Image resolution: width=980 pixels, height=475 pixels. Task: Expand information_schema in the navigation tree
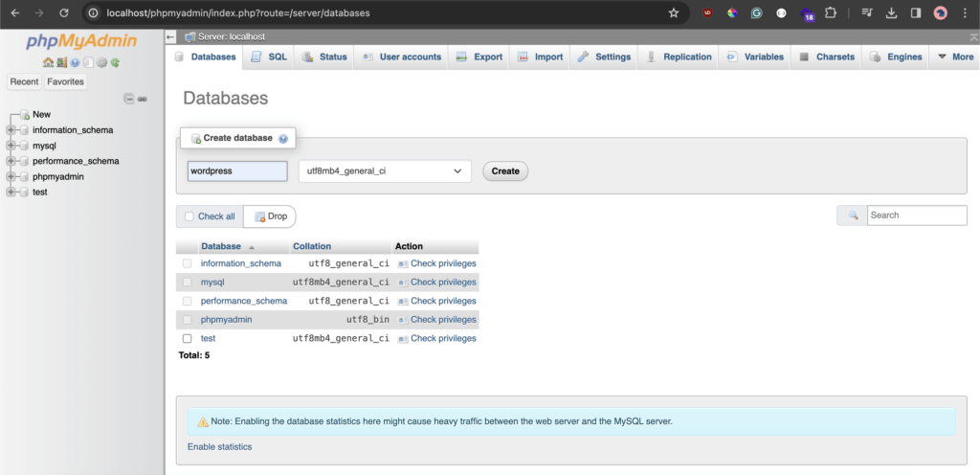click(x=10, y=130)
